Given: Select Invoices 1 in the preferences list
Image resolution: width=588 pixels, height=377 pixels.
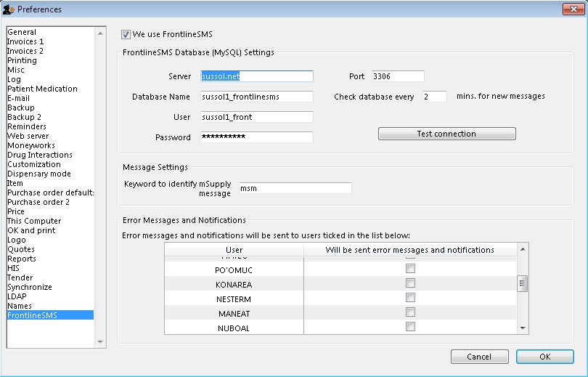Looking at the screenshot, I should coord(50,41).
